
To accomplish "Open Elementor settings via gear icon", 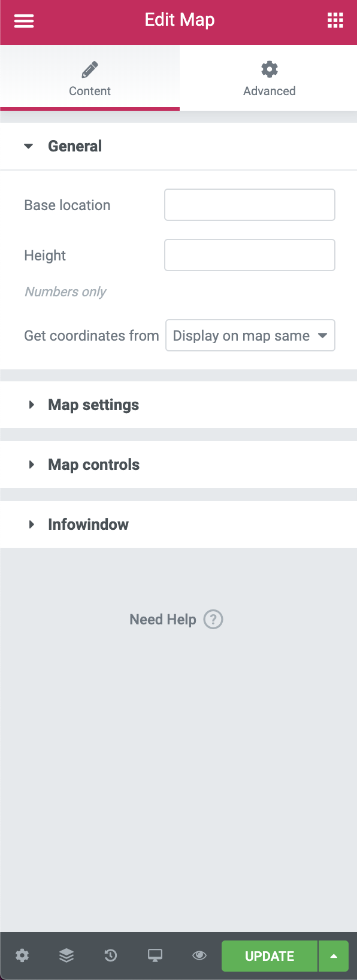I will click(x=22, y=956).
